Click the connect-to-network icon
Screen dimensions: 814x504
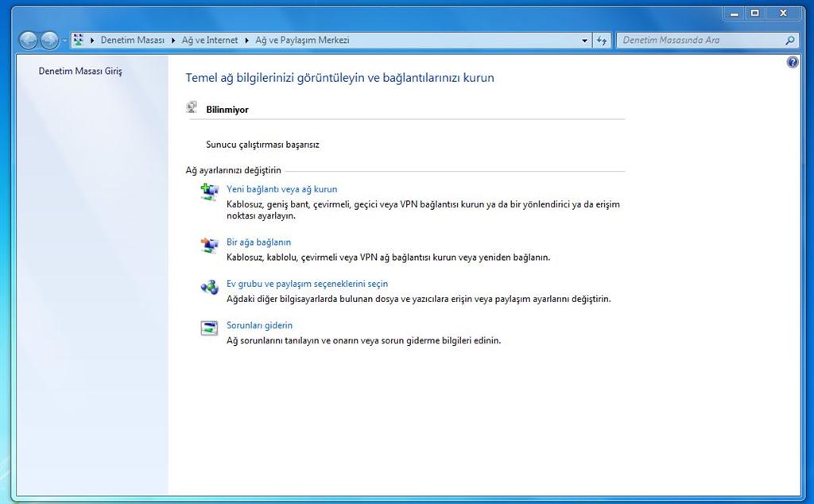209,245
